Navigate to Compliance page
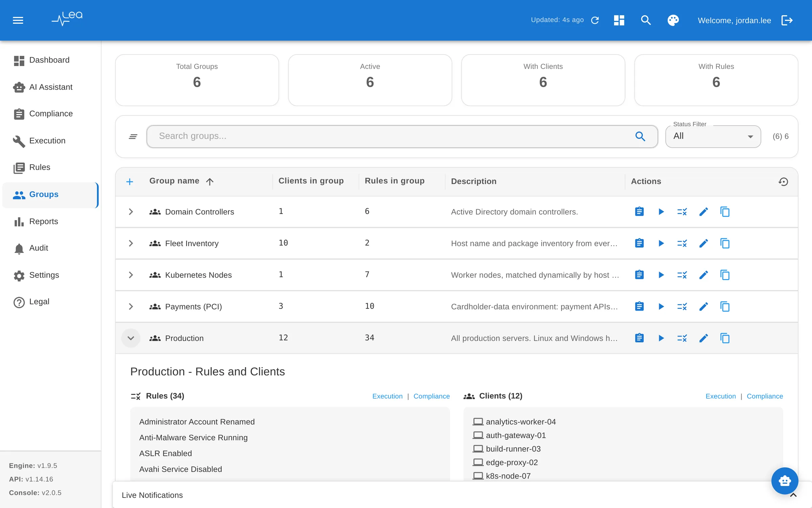Screen dimensions: 812x508 (50, 114)
